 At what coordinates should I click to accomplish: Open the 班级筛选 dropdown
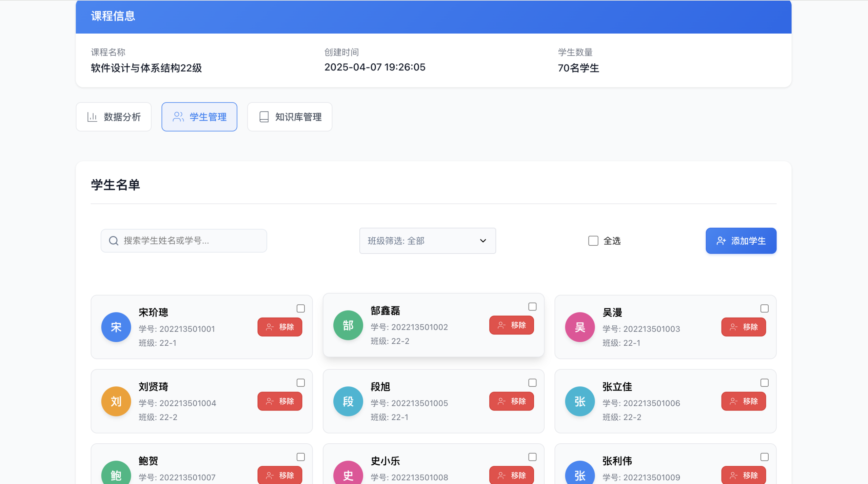click(x=427, y=241)
